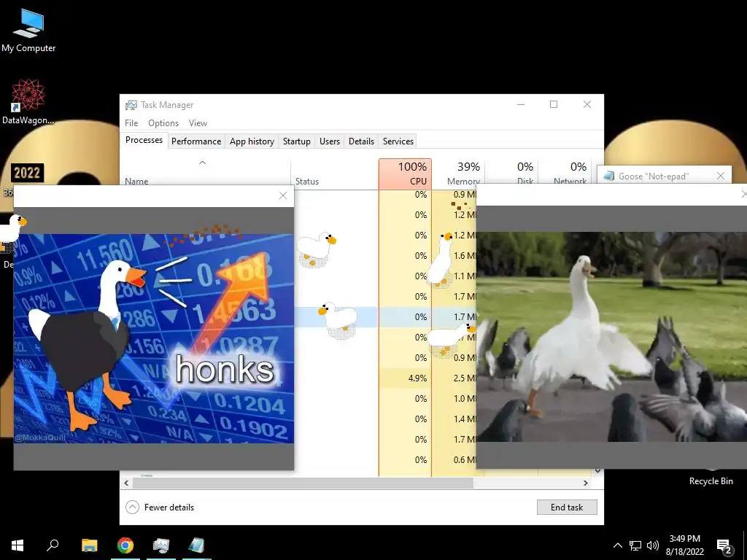Switch to the App history tab

click(x=252, y=141)
